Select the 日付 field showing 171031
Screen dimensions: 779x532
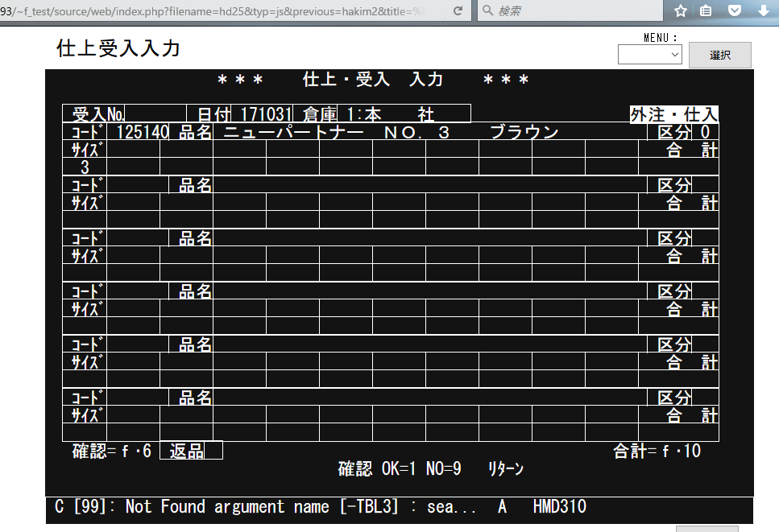(264, 114)
